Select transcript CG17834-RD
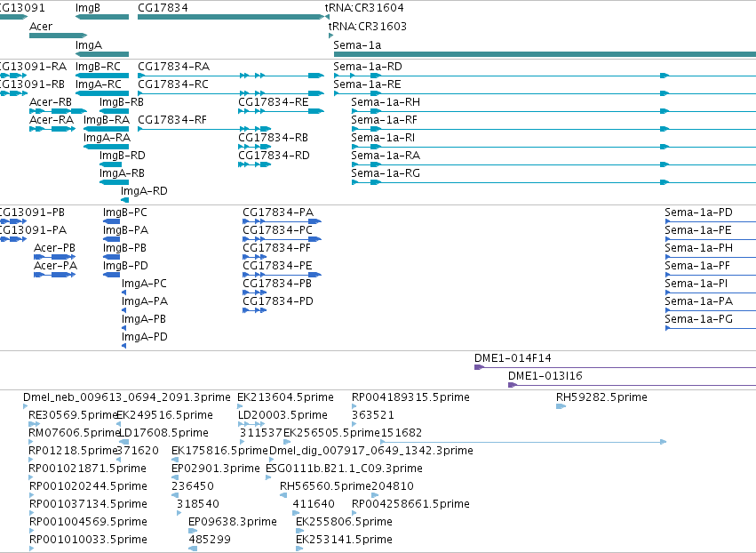The height and width of the screenshot is (553, 756). tap(255, 164)
